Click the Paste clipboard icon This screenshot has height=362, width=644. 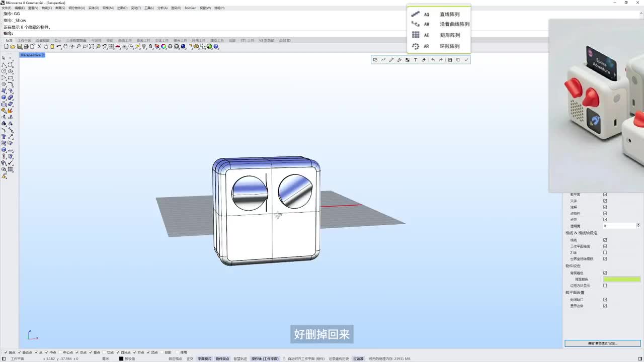coord(52,46)
